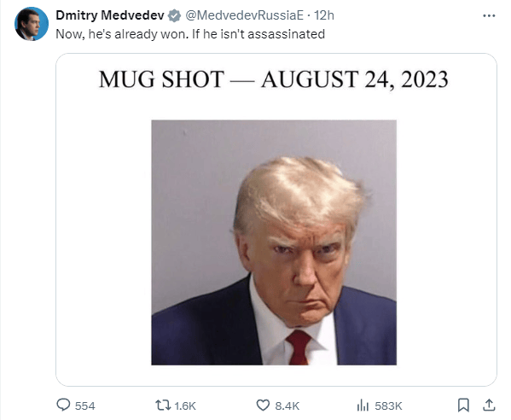
Task: Click the Dmitry Medvedev display name
Action: (110, 15)
